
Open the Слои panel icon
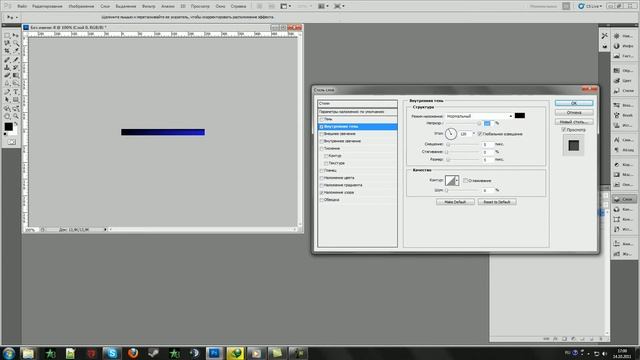pyautogui.click(x=623, y=199)
